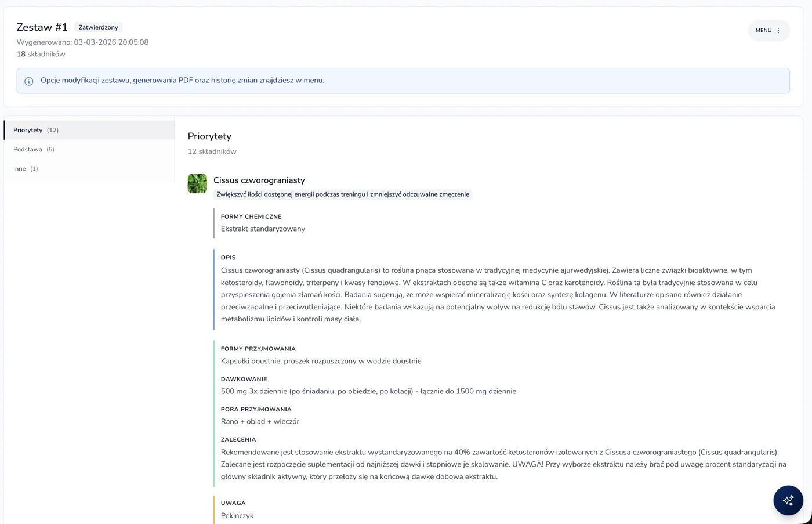This screenshot has width=812, height=524.
Task: Select the Priorytety (12) tab
Action: 89,130
